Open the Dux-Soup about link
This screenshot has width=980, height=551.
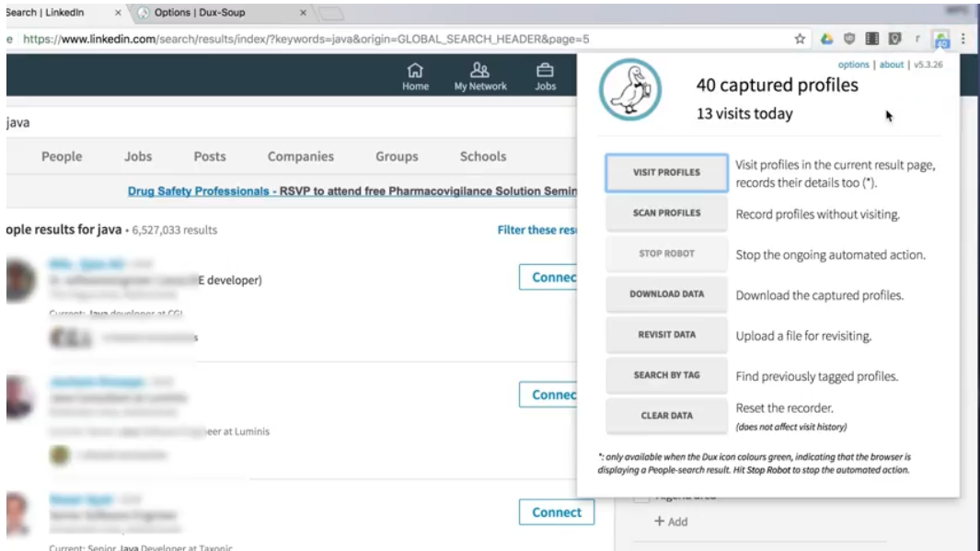(892, 64)
